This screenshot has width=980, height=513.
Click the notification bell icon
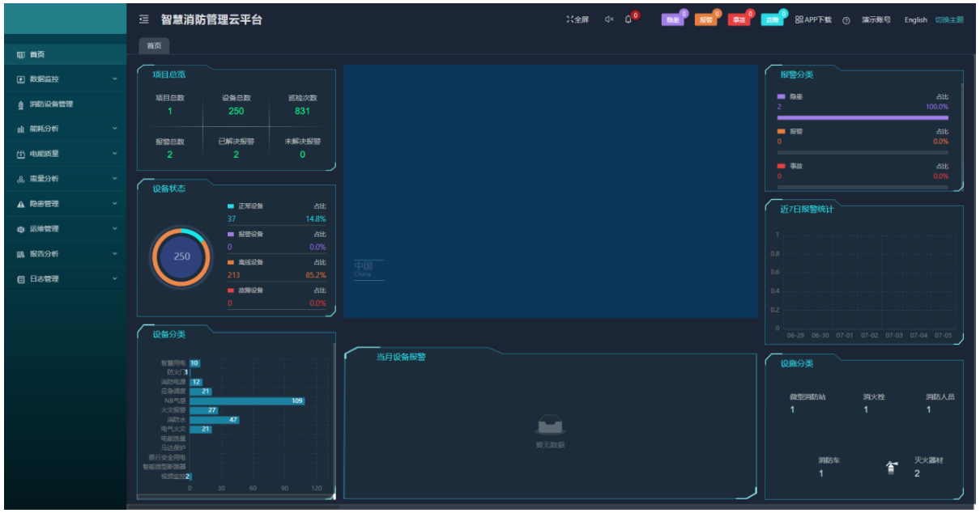point(628,19)
